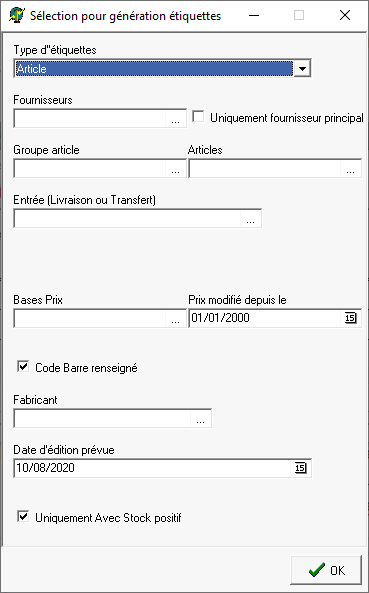Open the Entrée (Livraison ou Transfert) ellipsis button
Image resolution: width=369 pixels, height=593 pixels.
tap(250, 219)
